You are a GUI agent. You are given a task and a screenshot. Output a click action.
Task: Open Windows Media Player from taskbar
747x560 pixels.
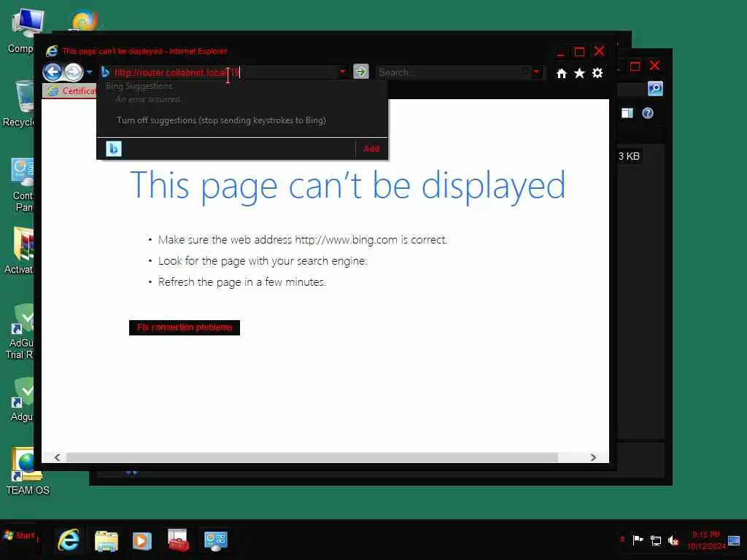click(142, 541)
